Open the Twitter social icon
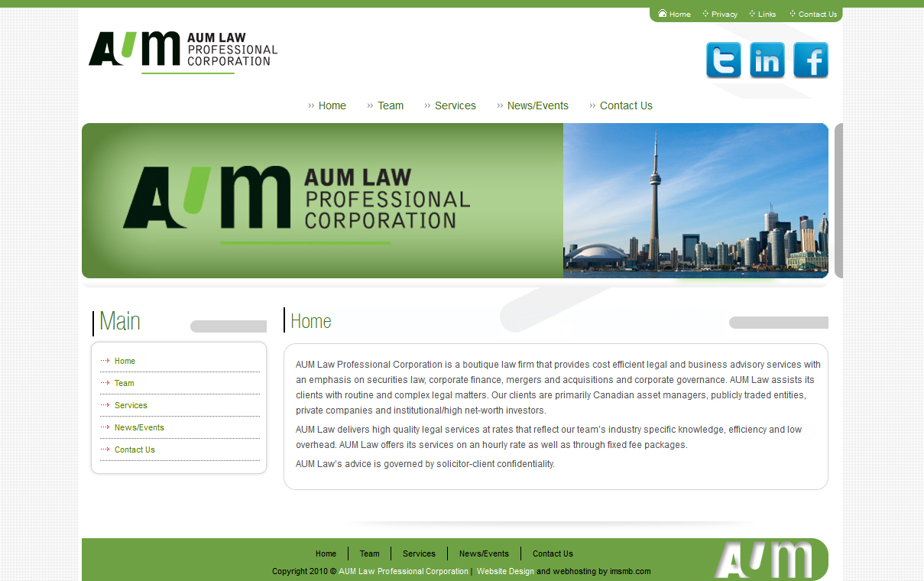The height and width of the screenshot is (581, 924). tap(723, 60)
